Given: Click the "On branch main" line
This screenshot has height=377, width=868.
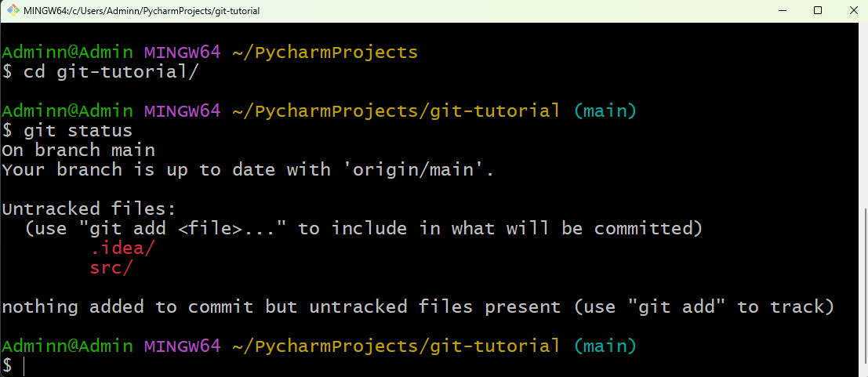Looking at the screenshot, I should point(78,150).
